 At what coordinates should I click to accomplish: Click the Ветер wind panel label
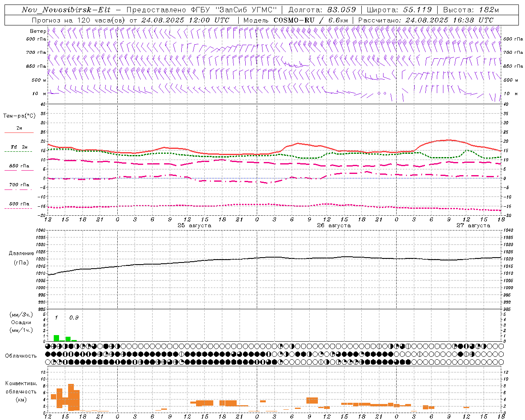38,31
